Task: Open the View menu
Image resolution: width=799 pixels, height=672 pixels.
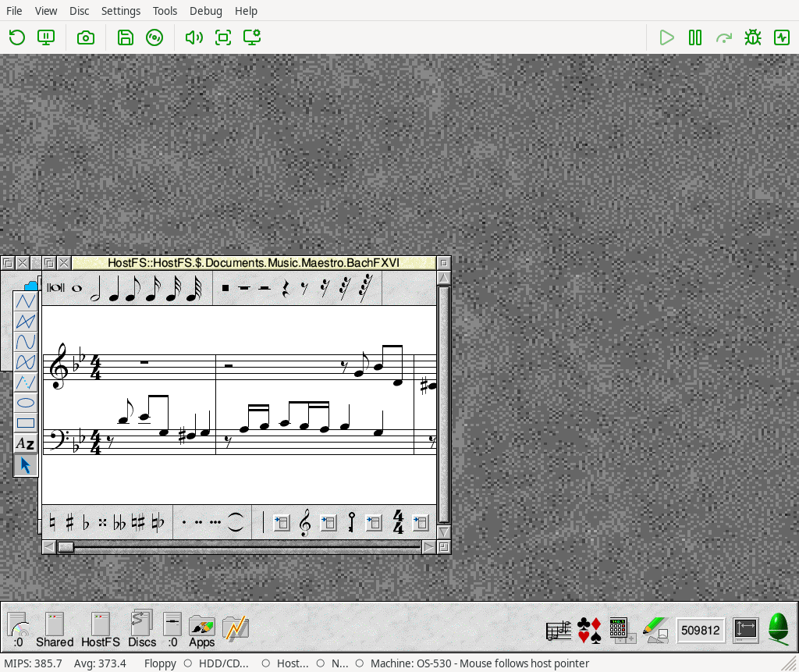Action: pos(46,11)
